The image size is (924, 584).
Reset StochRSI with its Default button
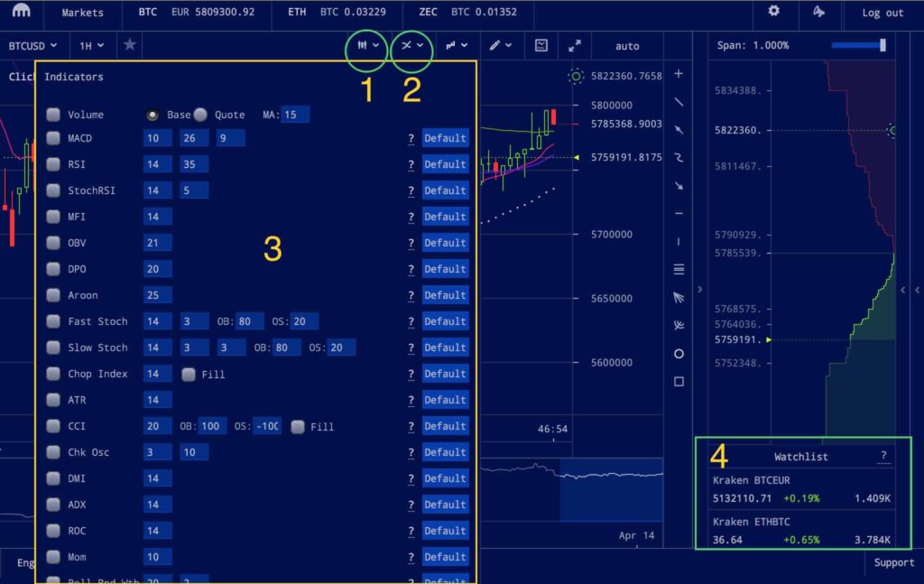(446, 190)
